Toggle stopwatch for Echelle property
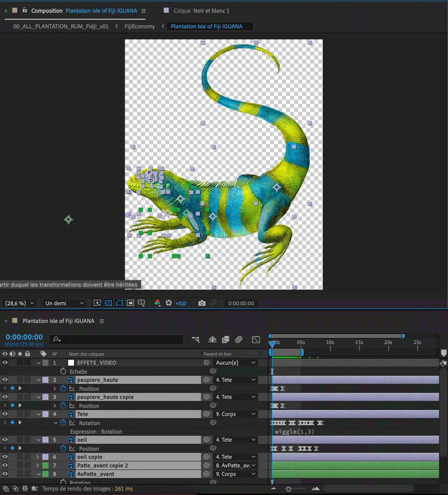 click(x=63, y=371)
